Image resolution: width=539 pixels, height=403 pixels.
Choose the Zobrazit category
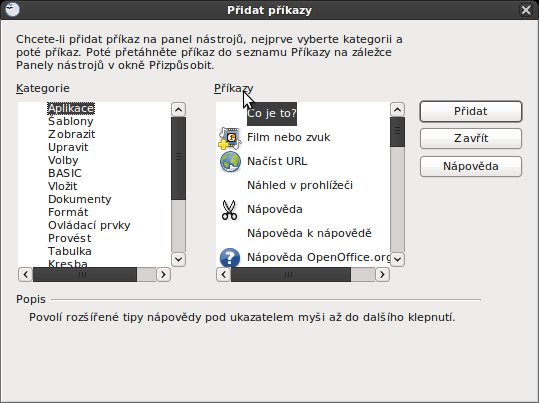click(72, 134)
